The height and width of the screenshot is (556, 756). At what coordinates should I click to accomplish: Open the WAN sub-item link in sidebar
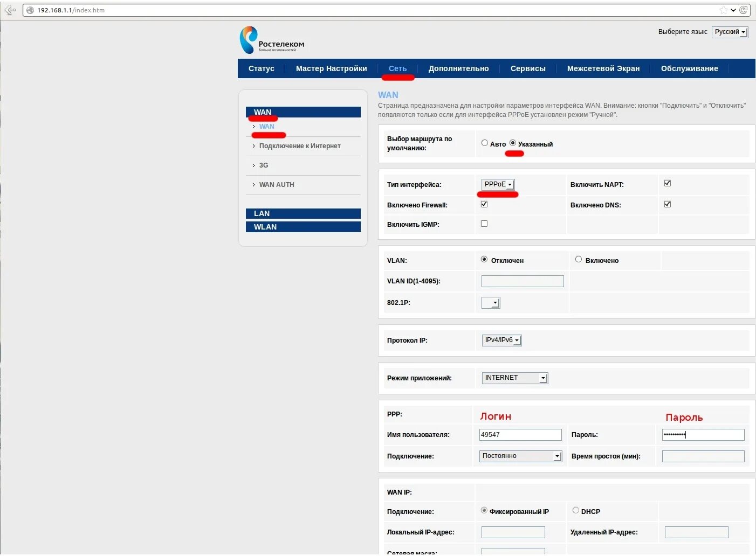pos(267,127)
